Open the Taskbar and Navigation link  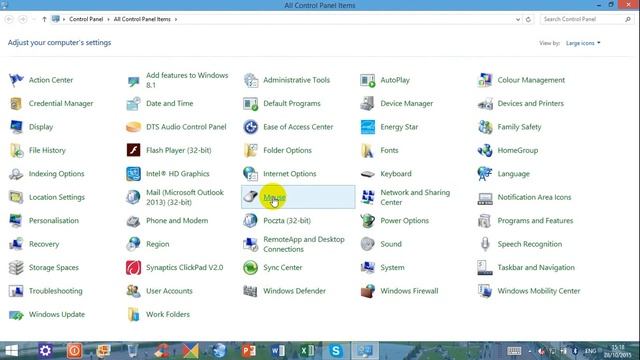coord(536,268)
